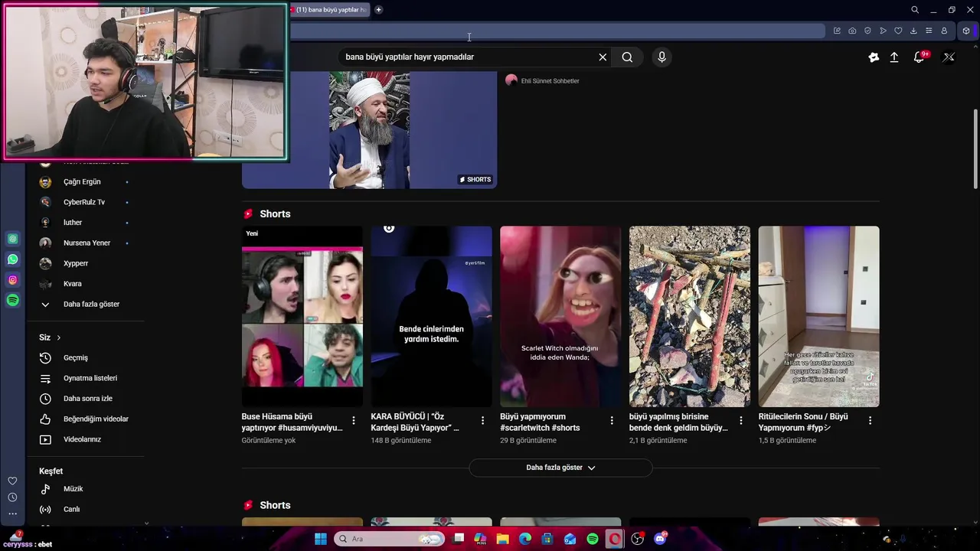Open the browser profile person icon

[x=944, y=31]
